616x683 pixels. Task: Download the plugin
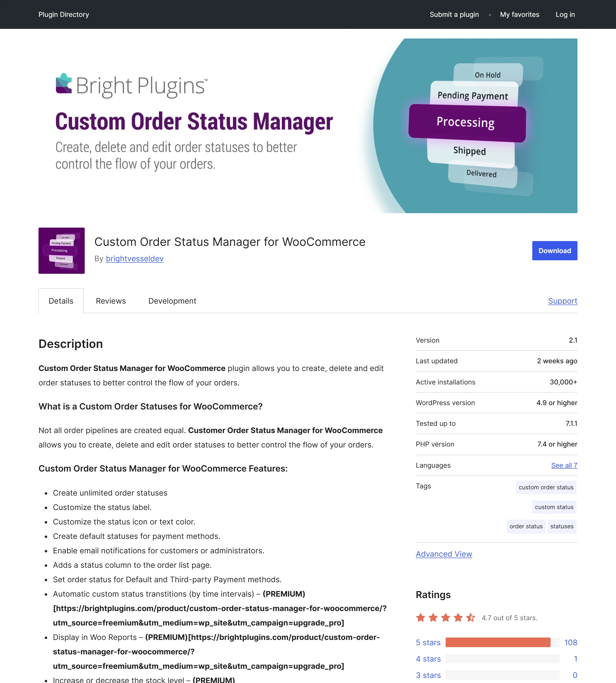(554, 250)
